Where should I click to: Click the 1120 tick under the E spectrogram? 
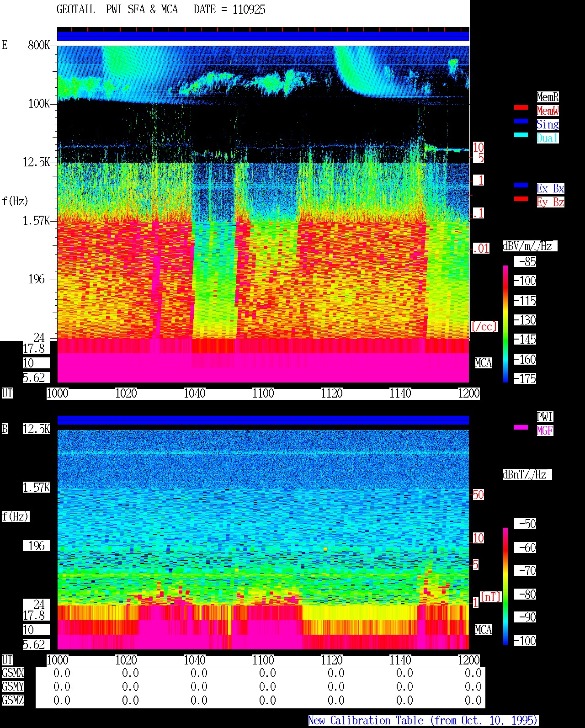331,393
